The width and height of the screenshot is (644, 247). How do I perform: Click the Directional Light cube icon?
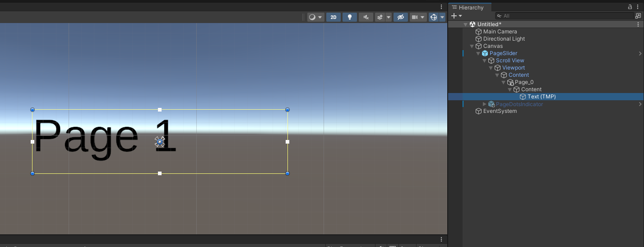point(479,39)
